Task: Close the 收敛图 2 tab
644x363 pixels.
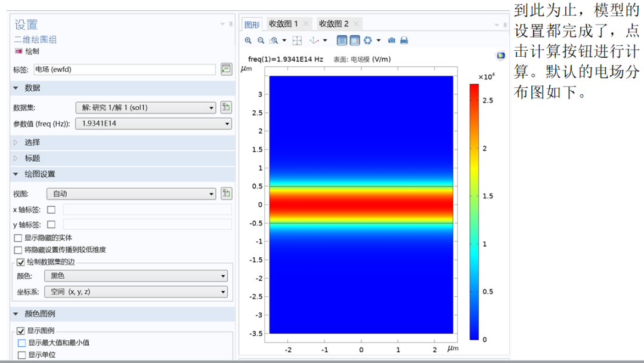Action: [x=357, y=24]
